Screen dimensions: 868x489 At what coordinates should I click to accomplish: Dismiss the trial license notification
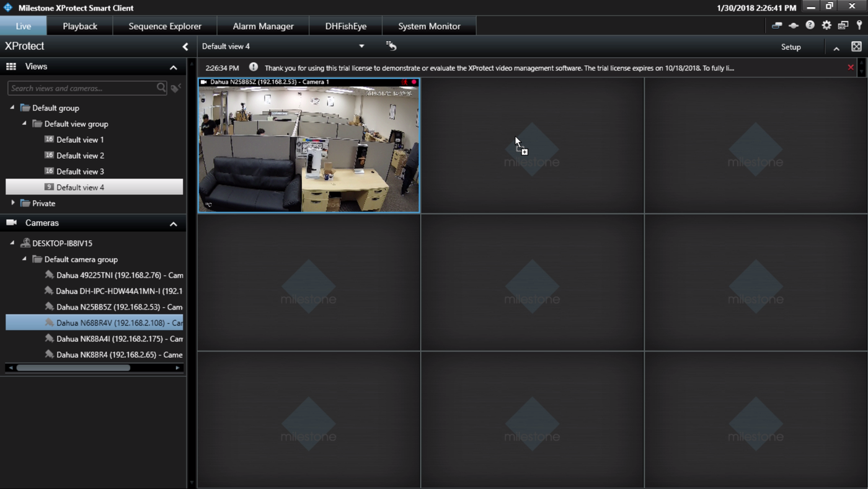coord(851,68)
